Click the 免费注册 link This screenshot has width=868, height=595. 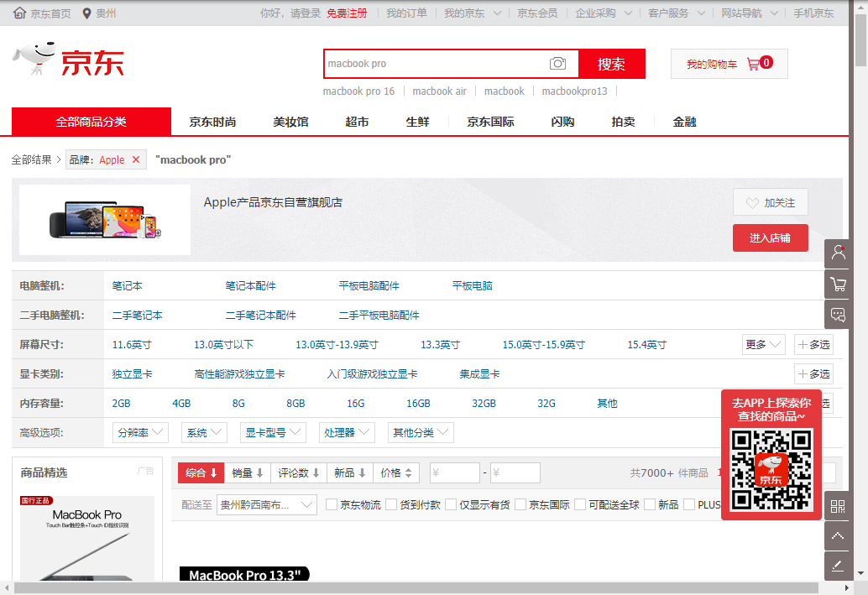pos(347,13)
